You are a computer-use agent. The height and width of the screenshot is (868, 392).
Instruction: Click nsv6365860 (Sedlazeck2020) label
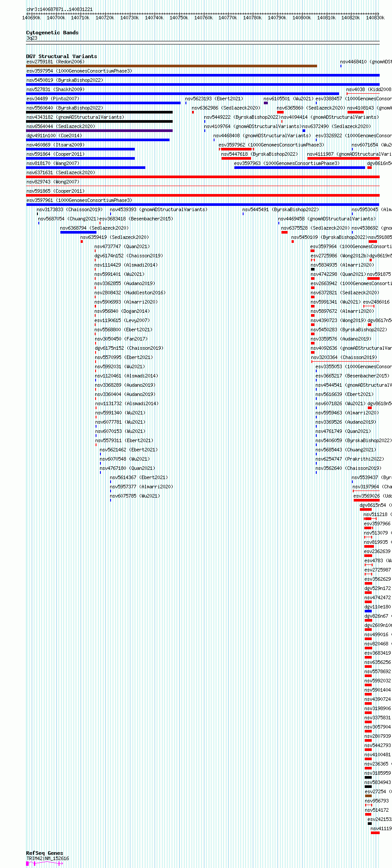311,108
